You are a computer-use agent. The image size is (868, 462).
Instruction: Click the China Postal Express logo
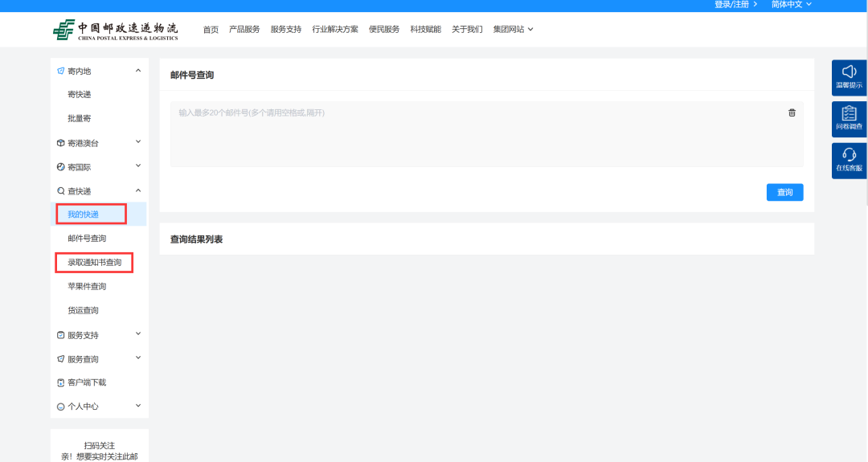pos(116,29)
